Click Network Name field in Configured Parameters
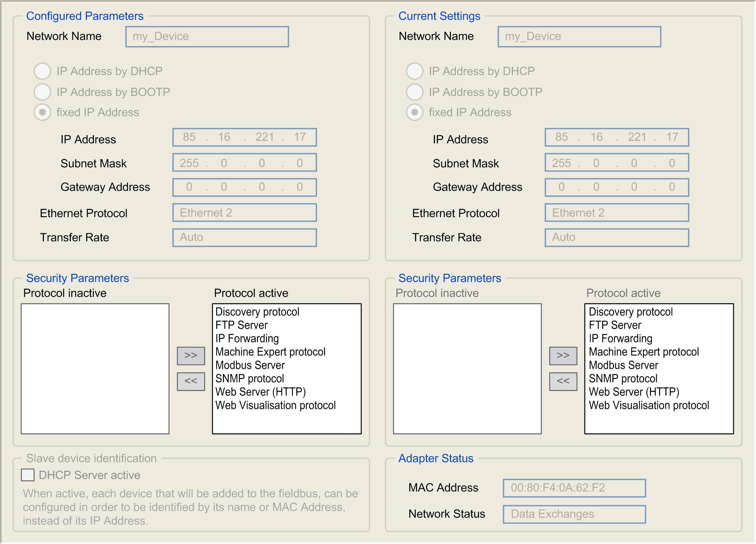Viewport: 756px width, 544px height. click(x=207, y=37)
